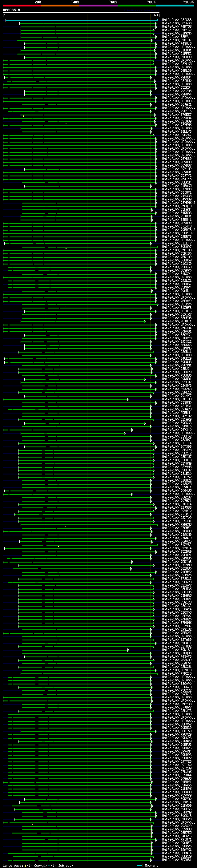Select the UniRef100_B6JAX1 entry
The width and height of the screenshot is (197, 868).
click(177, 104)
